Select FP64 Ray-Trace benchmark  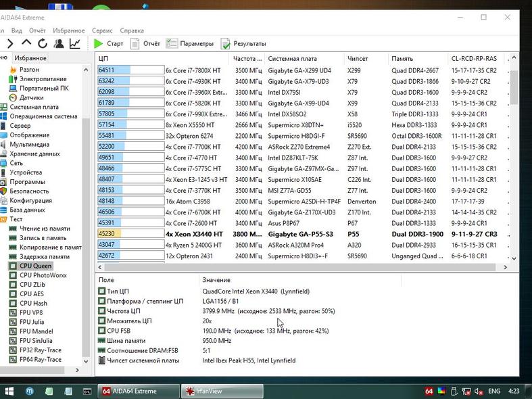tap(41, 359)
